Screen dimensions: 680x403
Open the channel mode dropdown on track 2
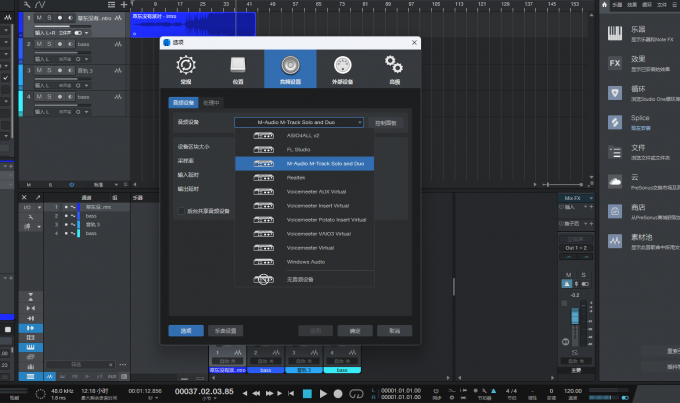tap(87, 59)
